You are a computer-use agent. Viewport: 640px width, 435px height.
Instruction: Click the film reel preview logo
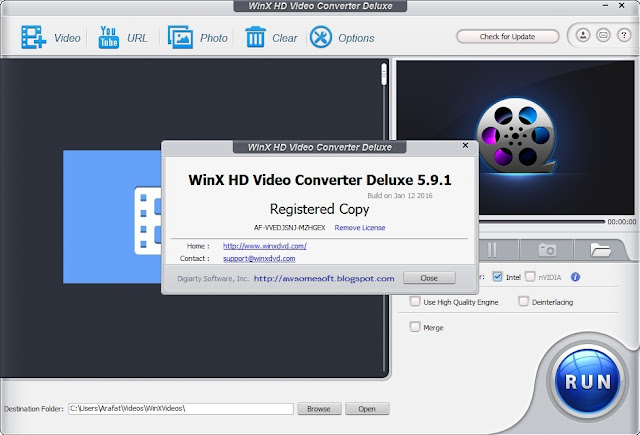pos(516,136)
